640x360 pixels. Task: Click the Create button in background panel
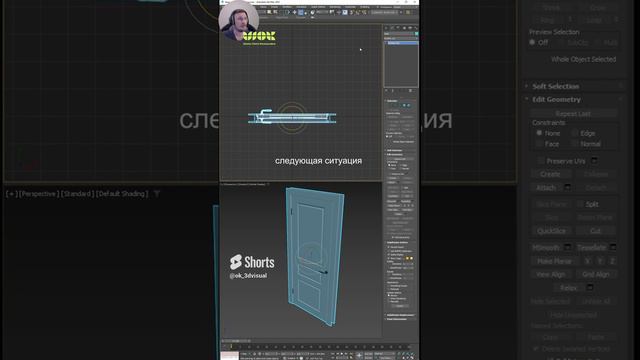pos(551,174)
